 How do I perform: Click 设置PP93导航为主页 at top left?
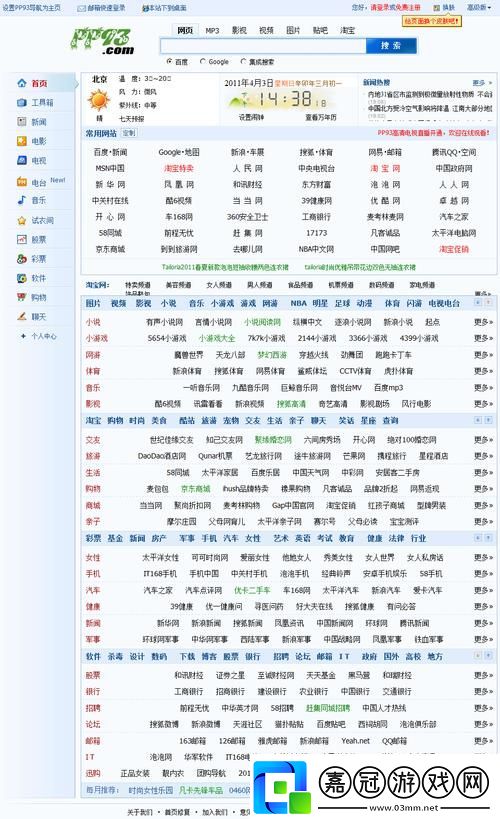[x=32, y=8]
